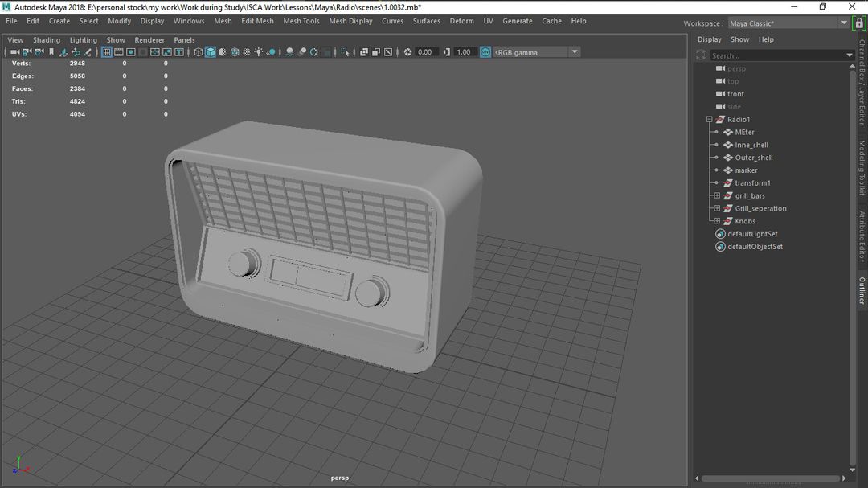Image resolution: width=868 pixels, height=488 pixels.
Task: Click the Gate Mask icon
Action: pos(143,52)
